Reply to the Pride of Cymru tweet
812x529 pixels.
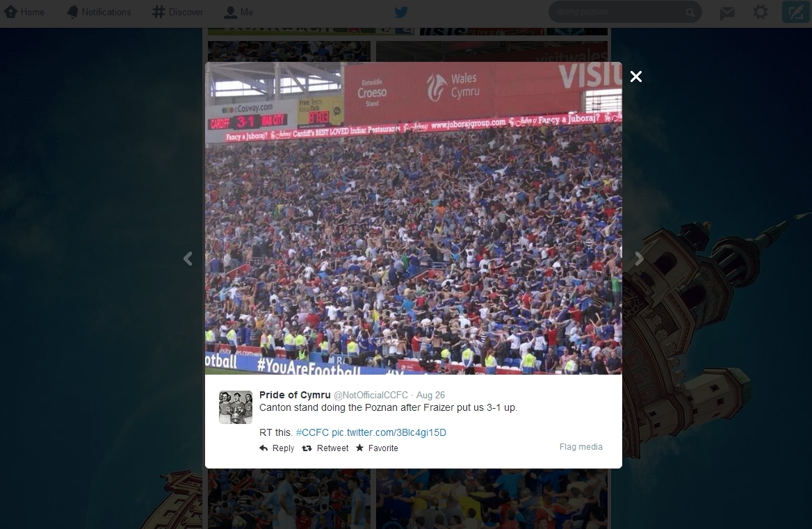(x=277, y=448)
